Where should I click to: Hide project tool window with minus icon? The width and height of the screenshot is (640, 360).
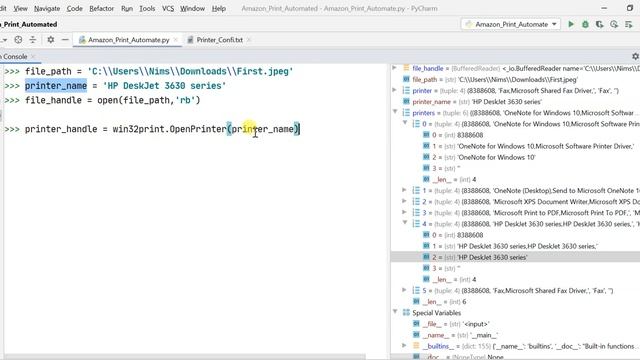click(65, 40)
